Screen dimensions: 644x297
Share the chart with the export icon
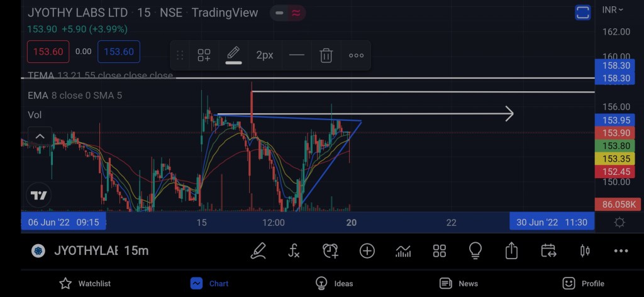coord(511,251)
